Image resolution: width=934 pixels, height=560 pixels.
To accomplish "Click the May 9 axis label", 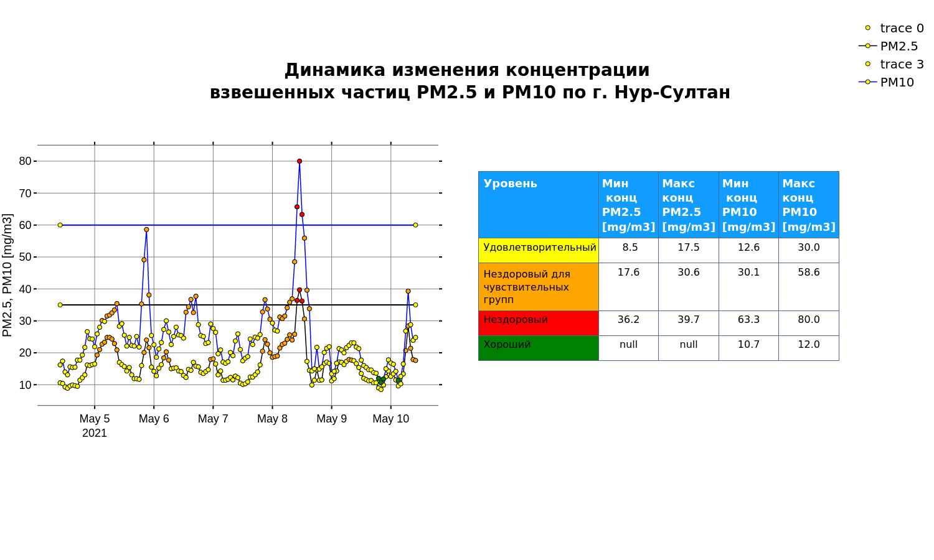I will tap(331, 419).
